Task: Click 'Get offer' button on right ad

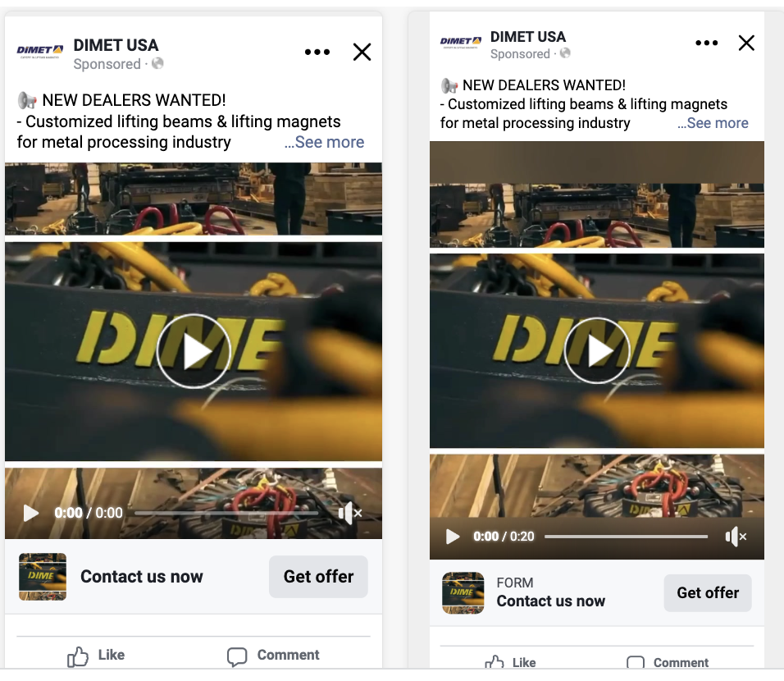Action: [708, 592]
